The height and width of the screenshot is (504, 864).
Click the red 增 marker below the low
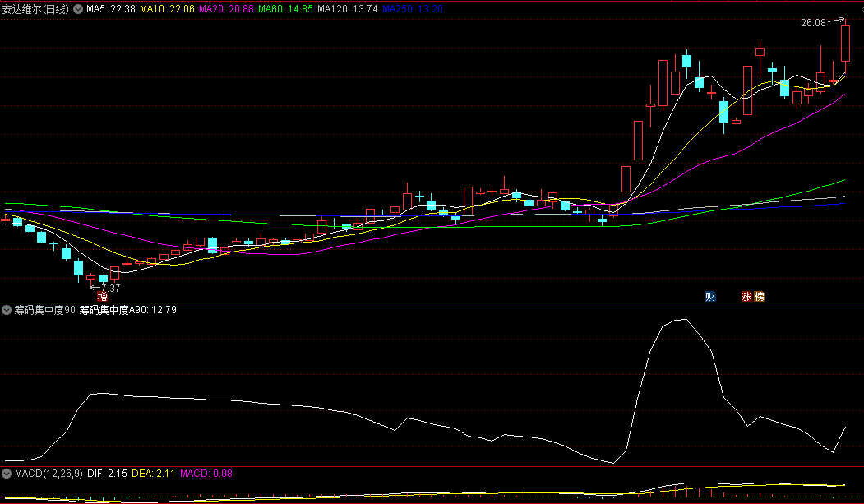click(103, 297)
